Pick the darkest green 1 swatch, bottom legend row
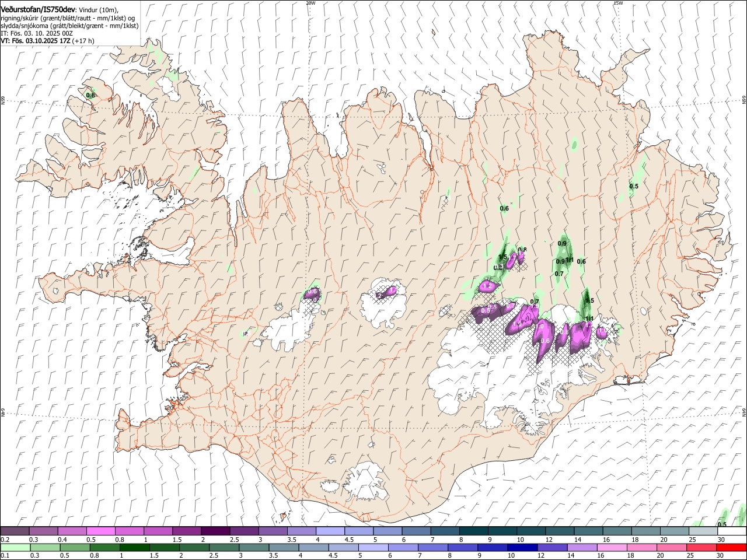Screen dimensions: 747x560 pyautogui.click(x=134, y=547)
